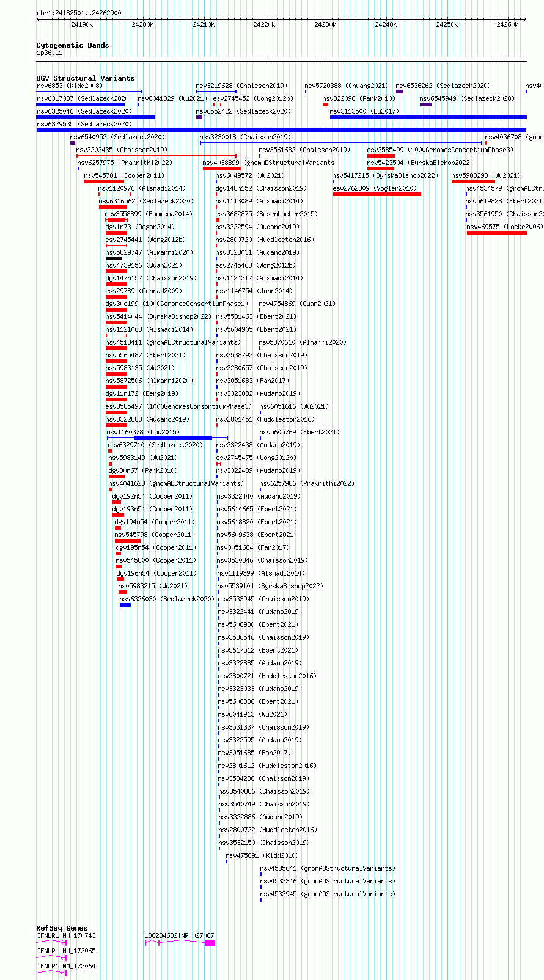Click nsv6329535 (Sedlazeck2020) label
The image size is (544, 980).
[x=84, y=125]
